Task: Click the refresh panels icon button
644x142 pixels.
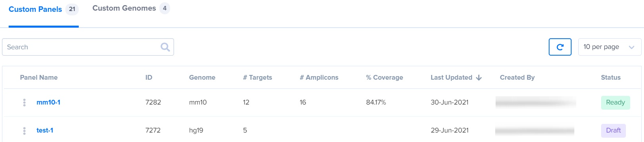Action: 560,47
